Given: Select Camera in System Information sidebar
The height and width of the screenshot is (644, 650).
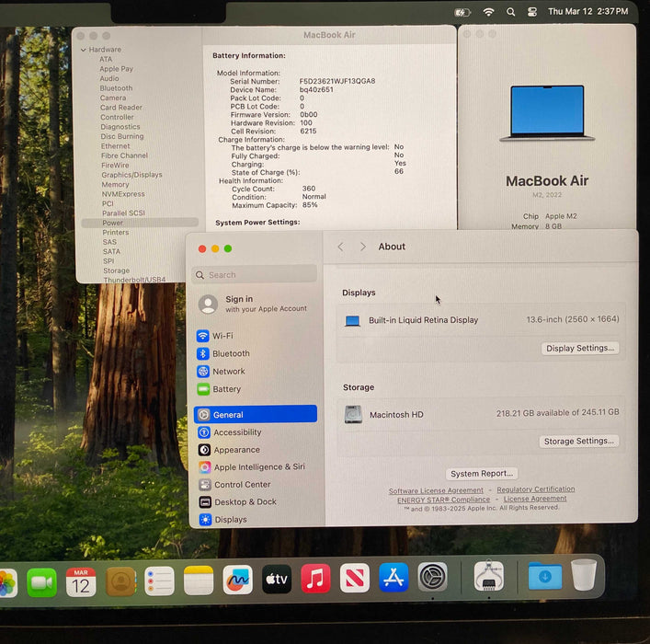Looking at the screenshot, I should [x=113, y=98].
